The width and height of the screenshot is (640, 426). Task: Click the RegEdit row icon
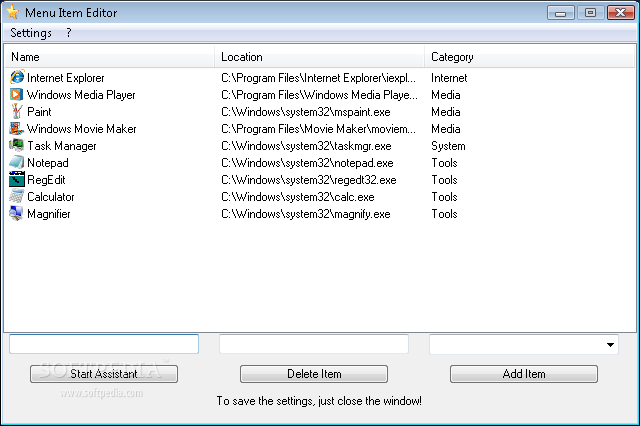(x=17, y=180)
